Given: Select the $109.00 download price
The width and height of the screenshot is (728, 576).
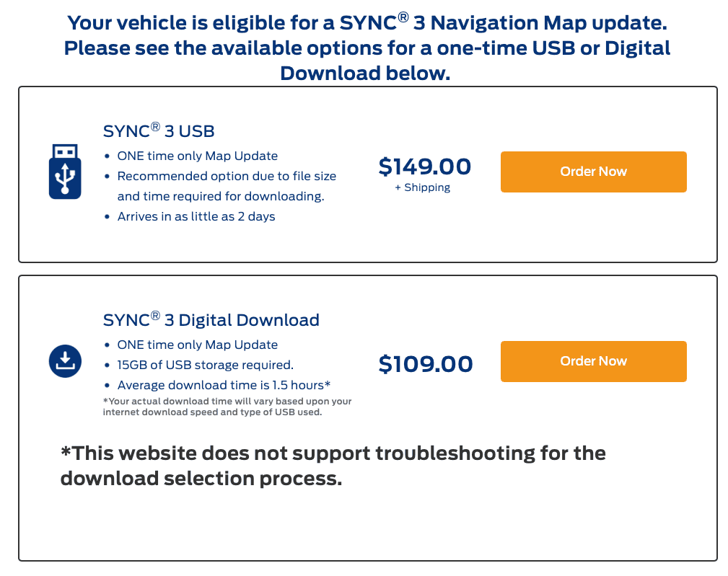Looking at the screenshot, I should [426, 364].
